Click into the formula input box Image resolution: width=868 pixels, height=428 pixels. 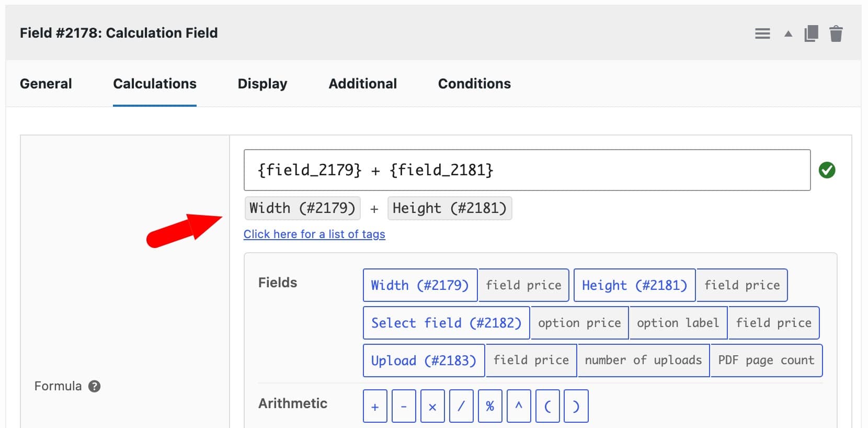tap(527, 170)
